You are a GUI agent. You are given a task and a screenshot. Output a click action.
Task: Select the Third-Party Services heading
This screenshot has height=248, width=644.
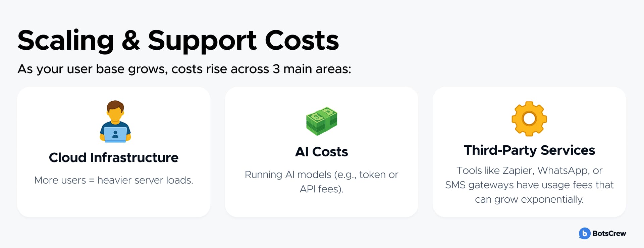pyautogui.click(x=529, y=150)
